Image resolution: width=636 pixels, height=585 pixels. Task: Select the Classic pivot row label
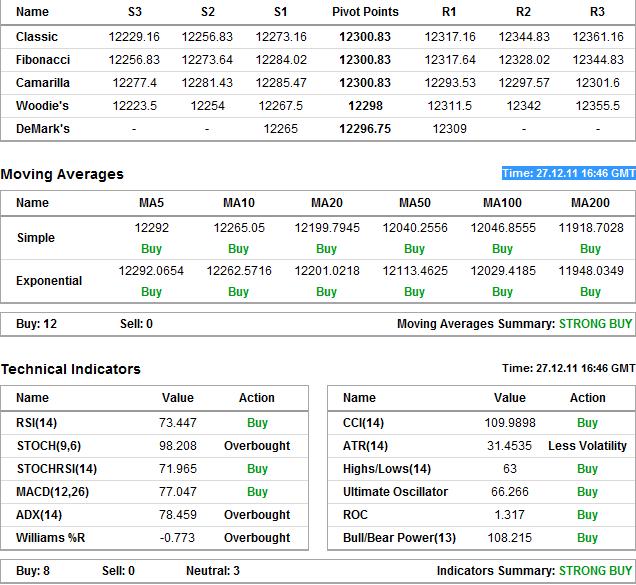(x=37, y=37)
